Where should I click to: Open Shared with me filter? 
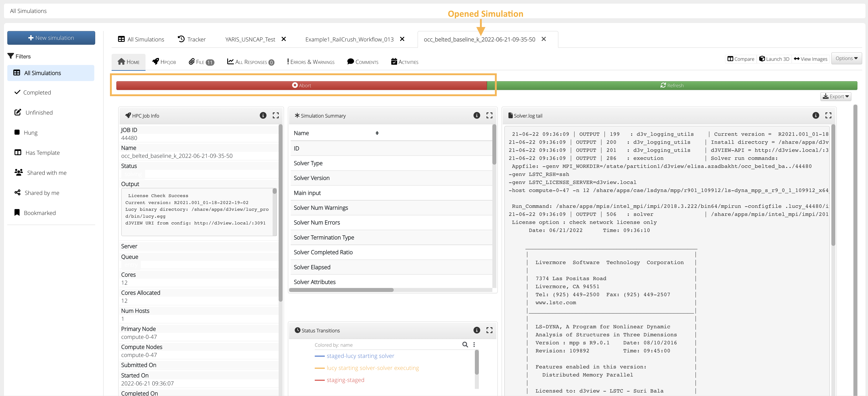pyautogui.click(x=40, y=173)
